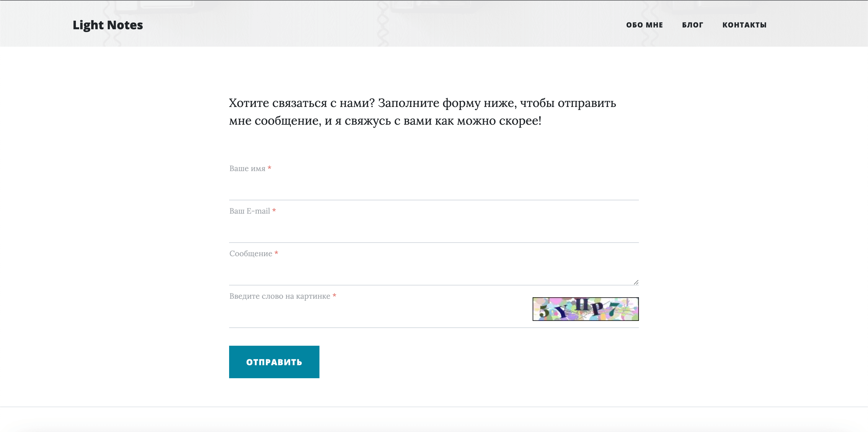Click the colorful captcha image
868x432 pixels.
pyautogui.click(x=586, y=309)
